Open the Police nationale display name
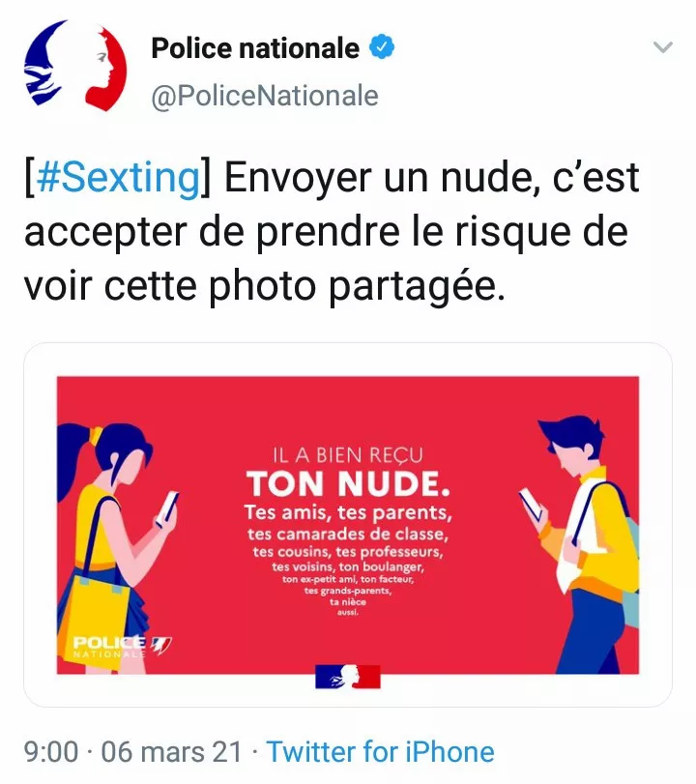Image resolution: width=696 pixels, height=784 pixels. pos(255,48)
